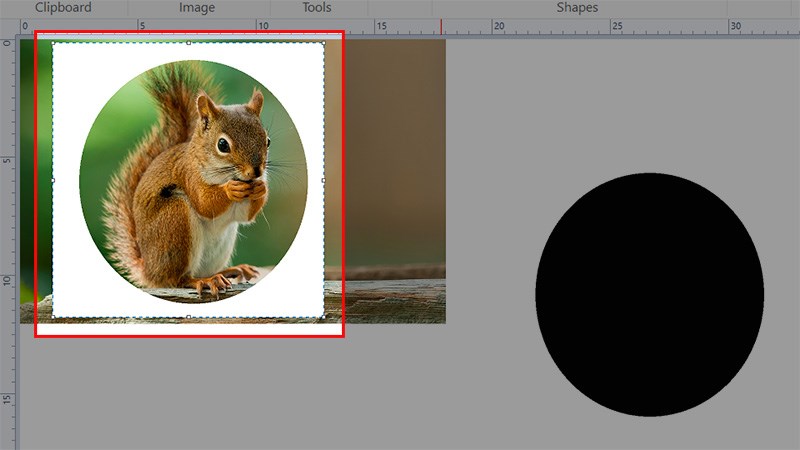Viewport: 800px width, 450px height.
Task: Click the 5 mark on vertical ruler
Action: (7, 160)
